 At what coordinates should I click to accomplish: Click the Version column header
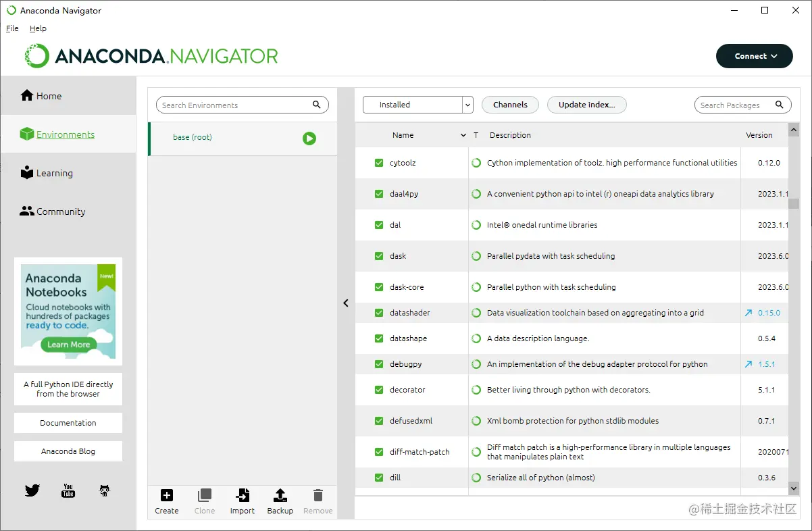pyautogui.click(x=759, y=135)
